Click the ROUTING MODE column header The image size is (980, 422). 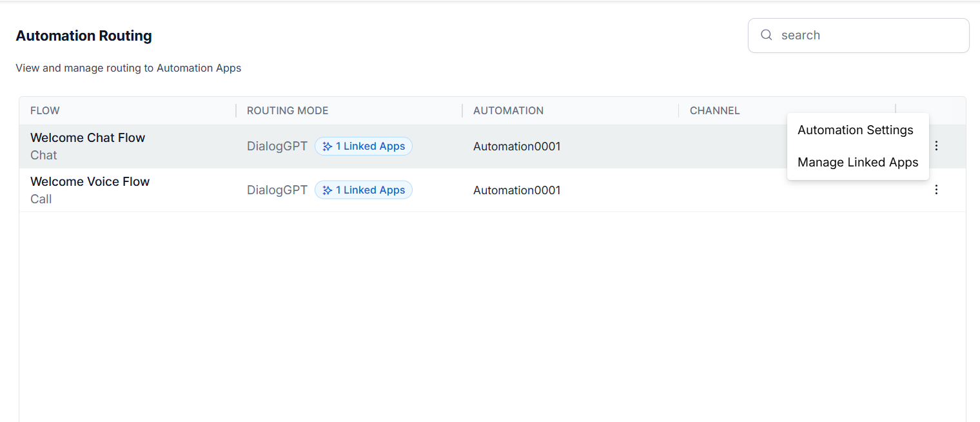[288, 111]
